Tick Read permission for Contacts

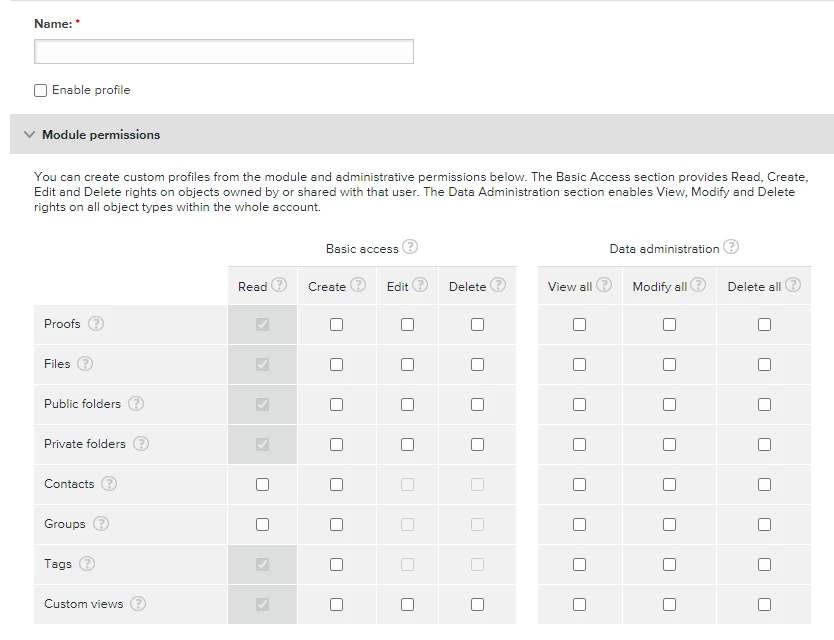coord(262,484)
